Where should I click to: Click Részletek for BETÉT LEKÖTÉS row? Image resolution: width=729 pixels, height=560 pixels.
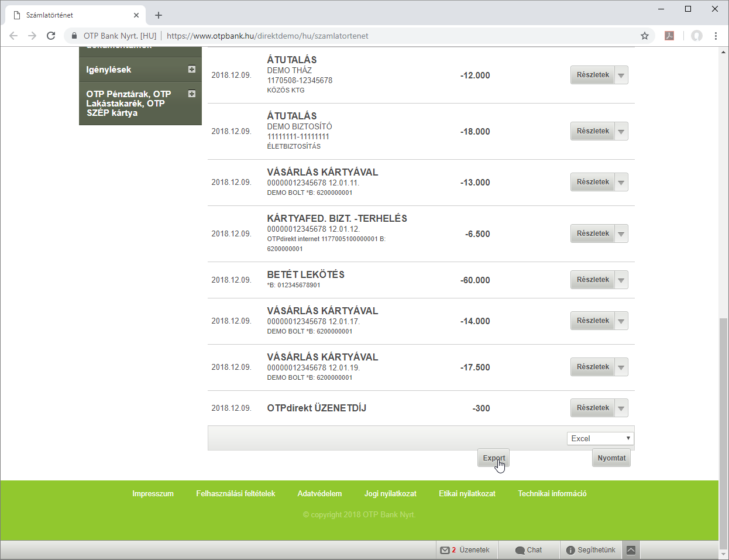click(x=592, y=280)
